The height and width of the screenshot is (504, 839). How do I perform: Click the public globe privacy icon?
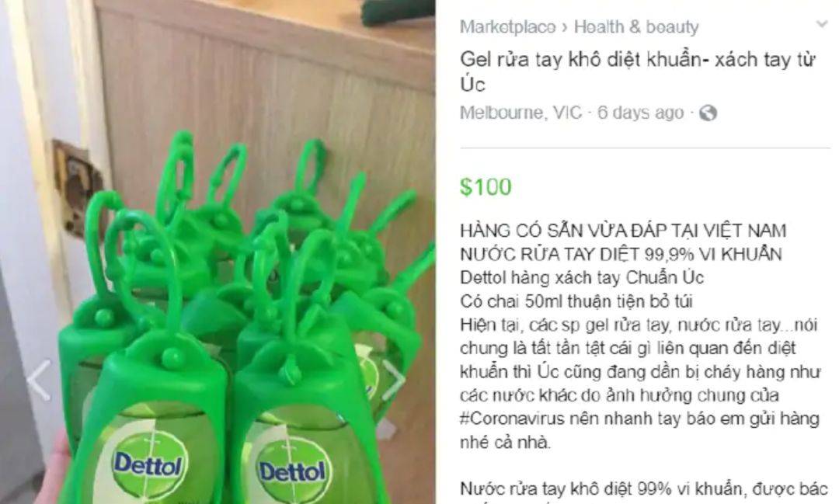click(x=708, y=113)
